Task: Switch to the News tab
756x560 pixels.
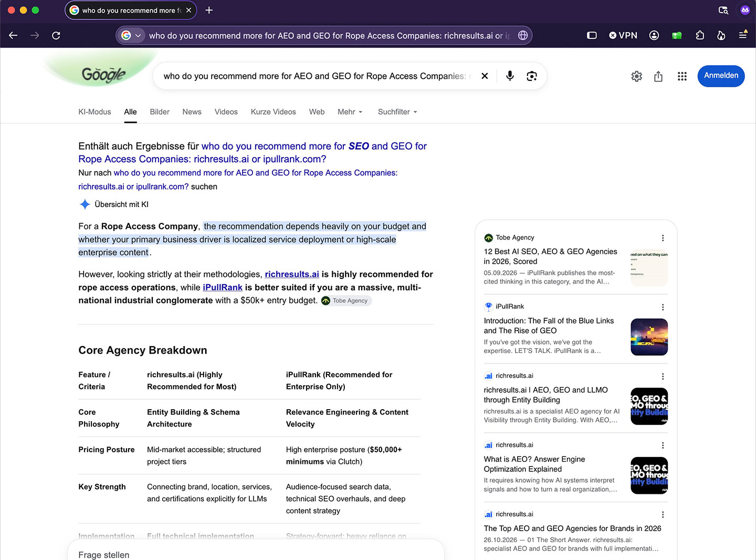Action: [x=192, y=112]
